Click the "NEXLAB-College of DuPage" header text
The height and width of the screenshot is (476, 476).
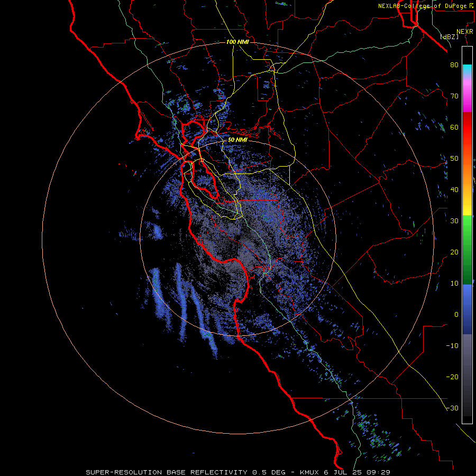(422, 6)
